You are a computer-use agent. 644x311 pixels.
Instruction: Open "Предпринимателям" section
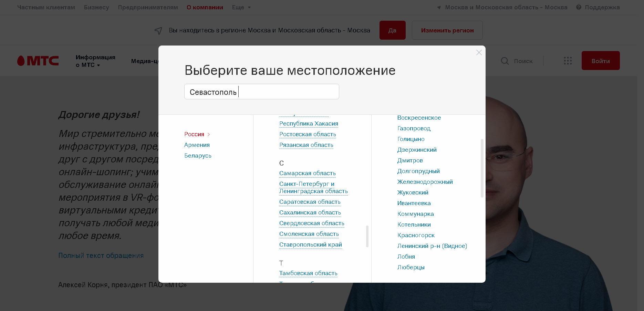tap(148, 7)
